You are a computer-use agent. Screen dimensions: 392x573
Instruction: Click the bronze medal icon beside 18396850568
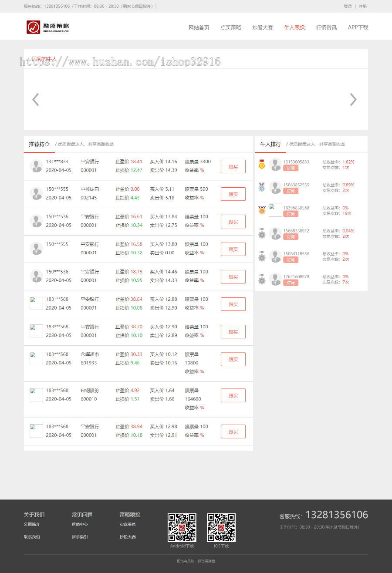261,210
